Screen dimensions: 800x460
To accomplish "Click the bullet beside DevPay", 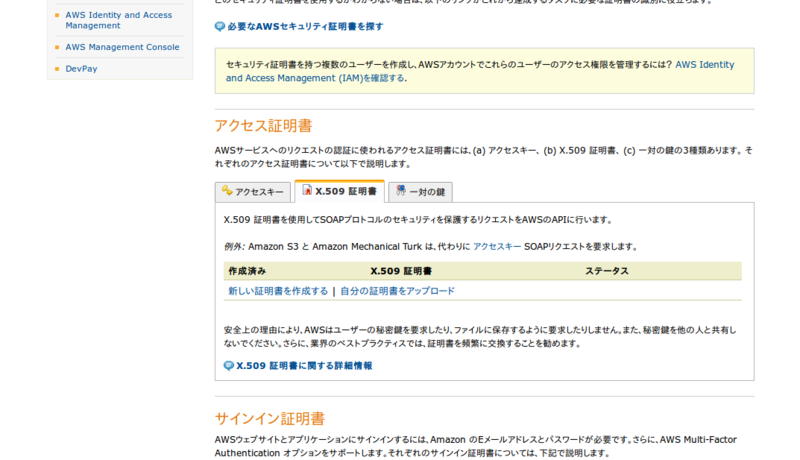I will click(x=57, y=69).
